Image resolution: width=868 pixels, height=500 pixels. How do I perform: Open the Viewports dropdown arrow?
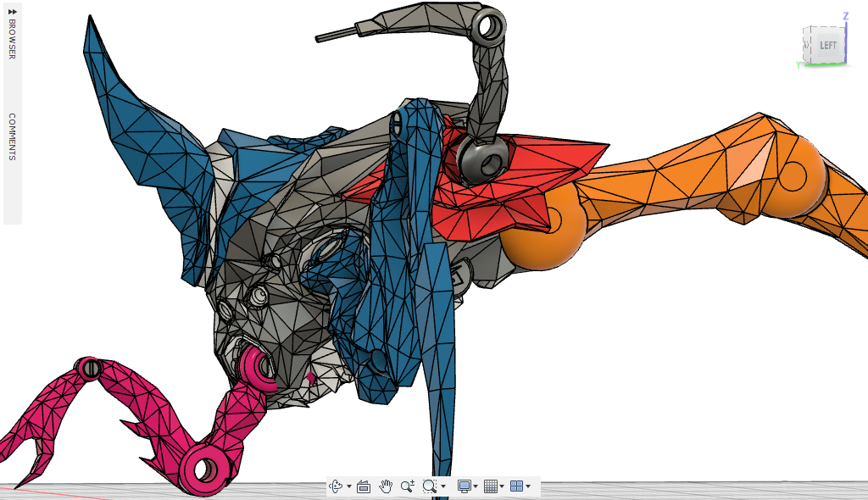(528, 486)
